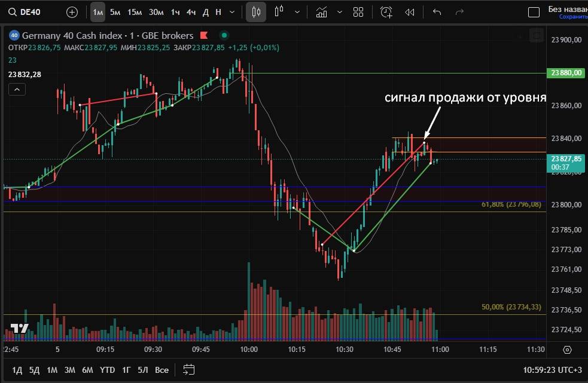
Task: Start bar replay with the rewind icon
Action: [x=410, y=12]
